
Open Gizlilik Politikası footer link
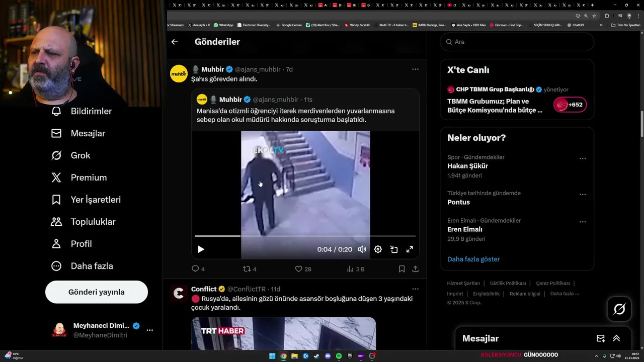pos(508,283)
